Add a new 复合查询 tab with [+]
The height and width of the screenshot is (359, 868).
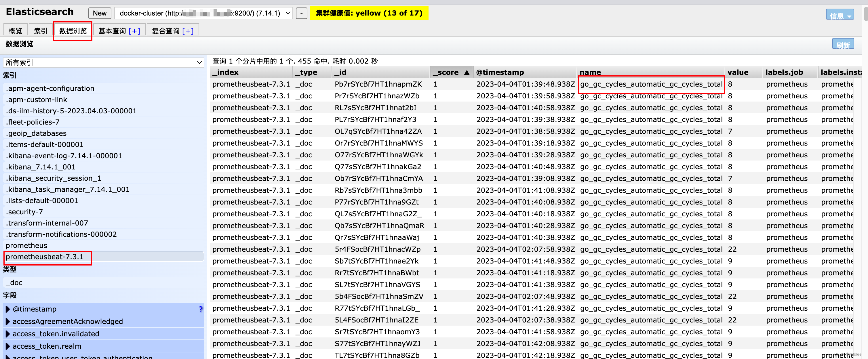(188, 31)
